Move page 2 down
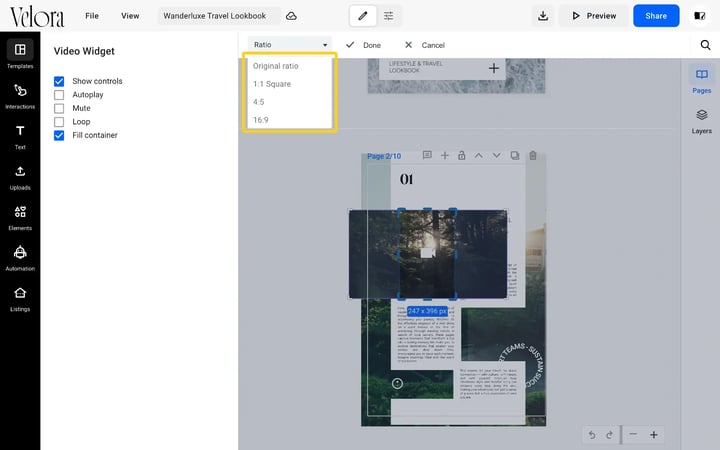This screenshot has height=450, width=720. [x=496, y=156]
